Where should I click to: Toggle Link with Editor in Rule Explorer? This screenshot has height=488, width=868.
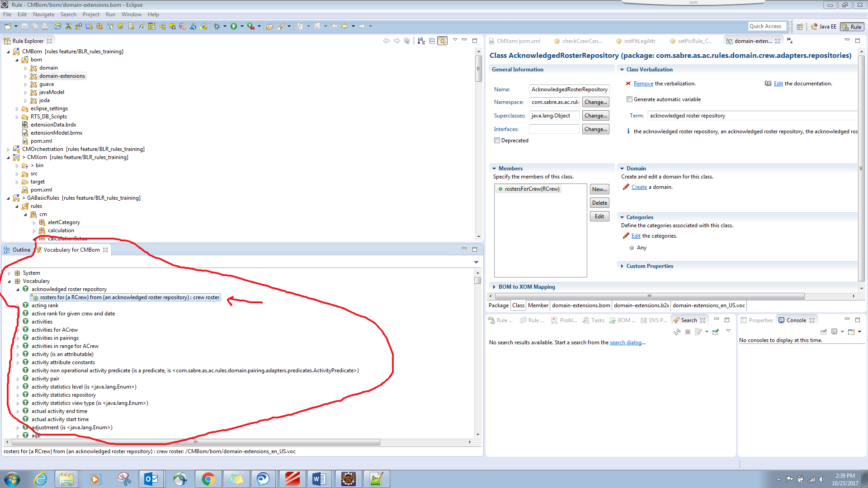coord(442,41)
